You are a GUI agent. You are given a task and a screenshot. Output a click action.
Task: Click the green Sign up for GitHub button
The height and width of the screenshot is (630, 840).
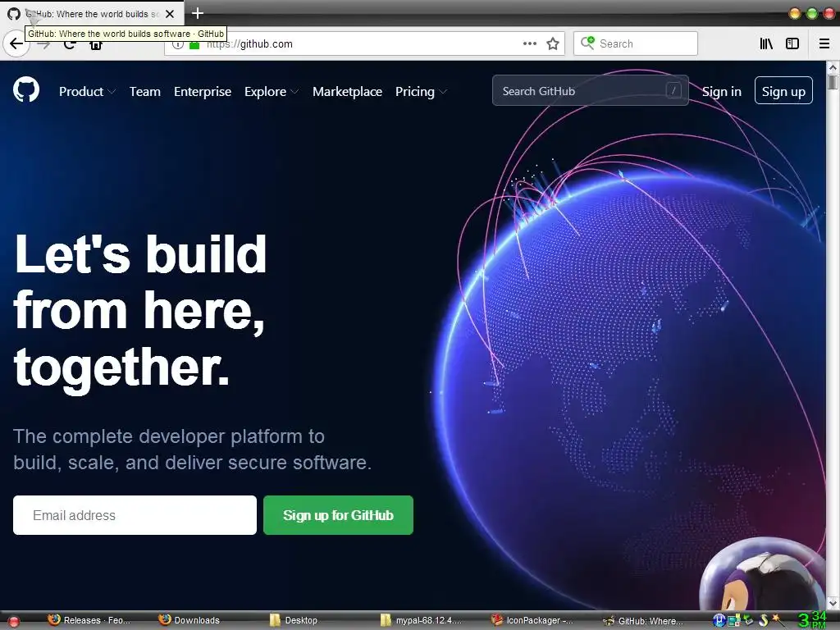(x=338, y=515)
